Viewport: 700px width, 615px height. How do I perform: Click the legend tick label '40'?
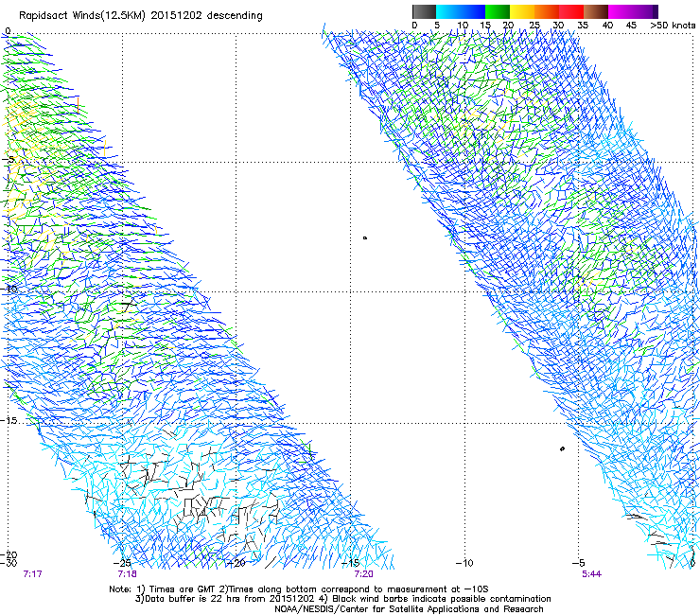607,25
